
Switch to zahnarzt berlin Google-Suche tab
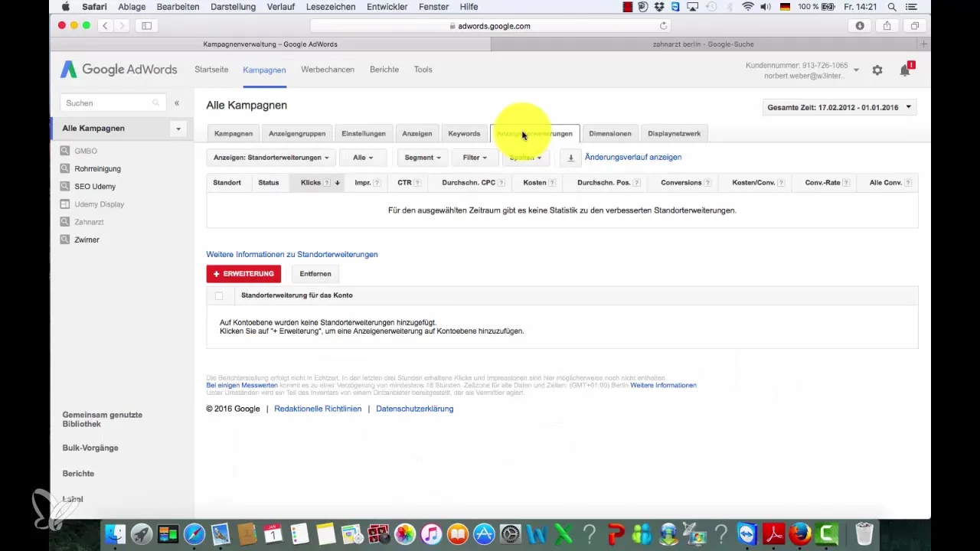704,44
